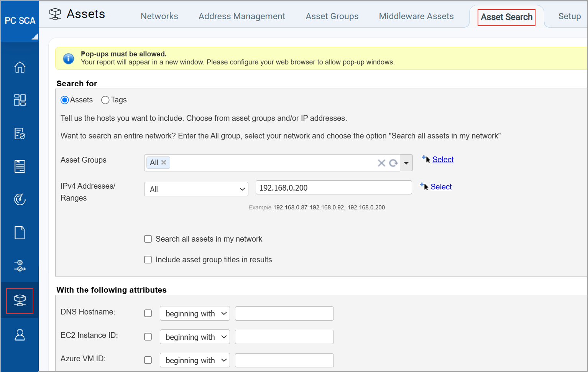Click the Home icon in sidebar
588x372 pixels.
click(x=20, y=67)
